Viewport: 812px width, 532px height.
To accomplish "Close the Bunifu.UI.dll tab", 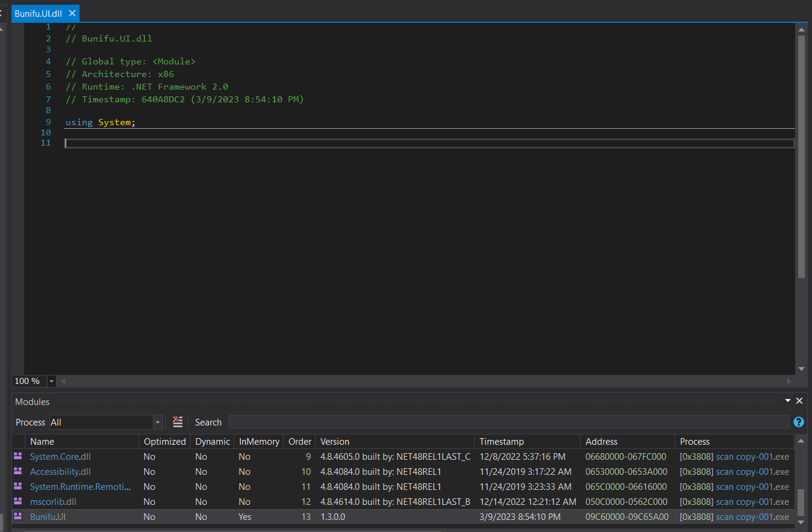I will point(72,13).
